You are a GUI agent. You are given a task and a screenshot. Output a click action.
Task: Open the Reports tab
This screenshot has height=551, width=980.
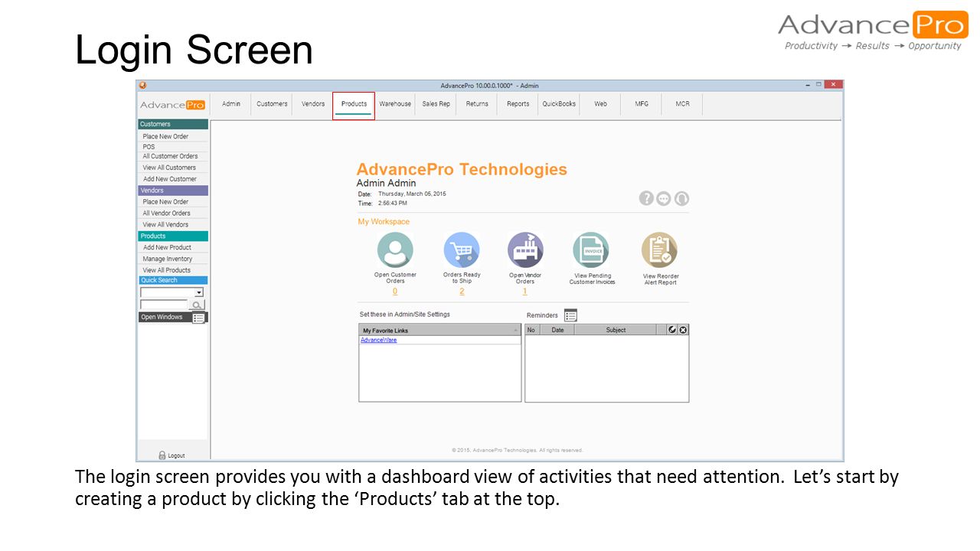pyautogui.click(x=518, y=104)
